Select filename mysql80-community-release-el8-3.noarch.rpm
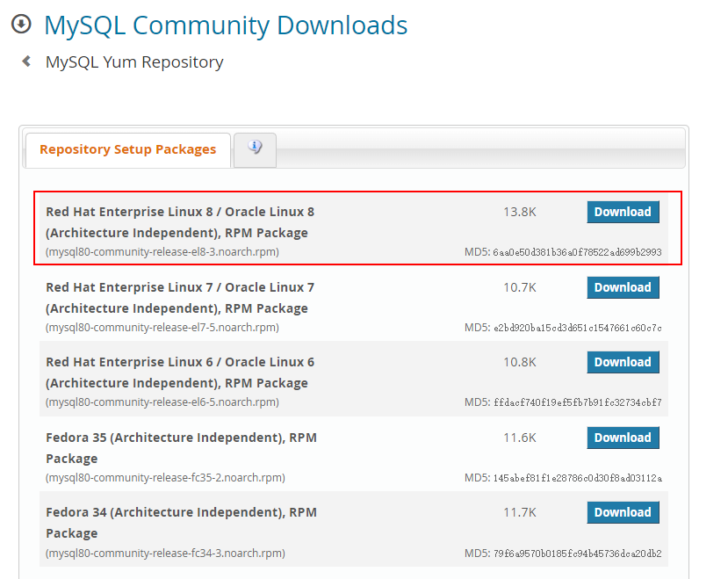 point(162,252)
